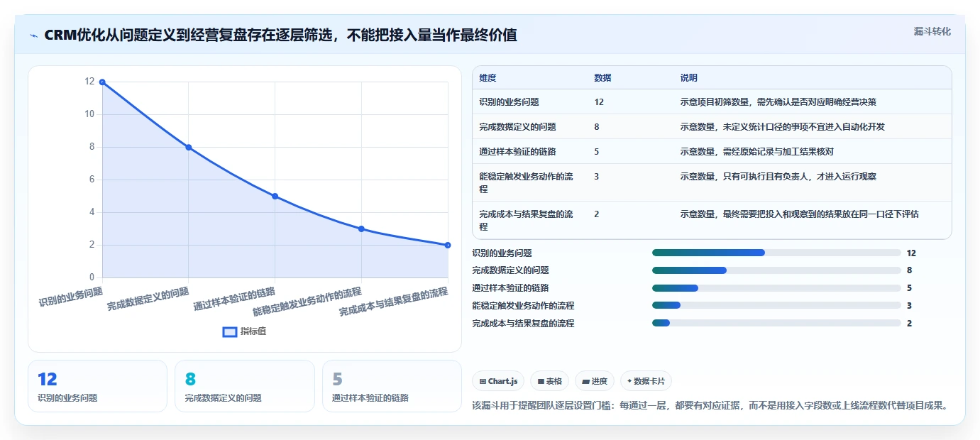Click description 只有可执行且有负责人，才进入运行观察
This screenshot has width=980, height=440.
800,177
